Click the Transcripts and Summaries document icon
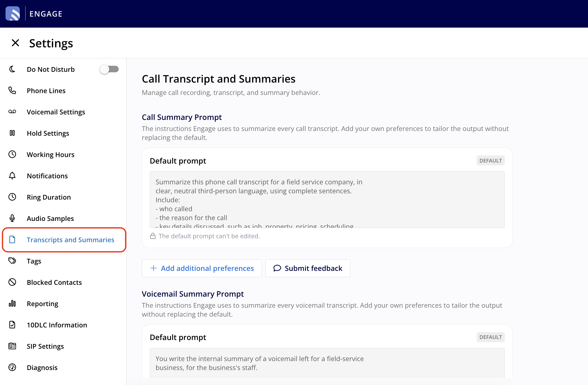This screenshot has width=588, height=385. pyautogui.click(x=12, y=240)
